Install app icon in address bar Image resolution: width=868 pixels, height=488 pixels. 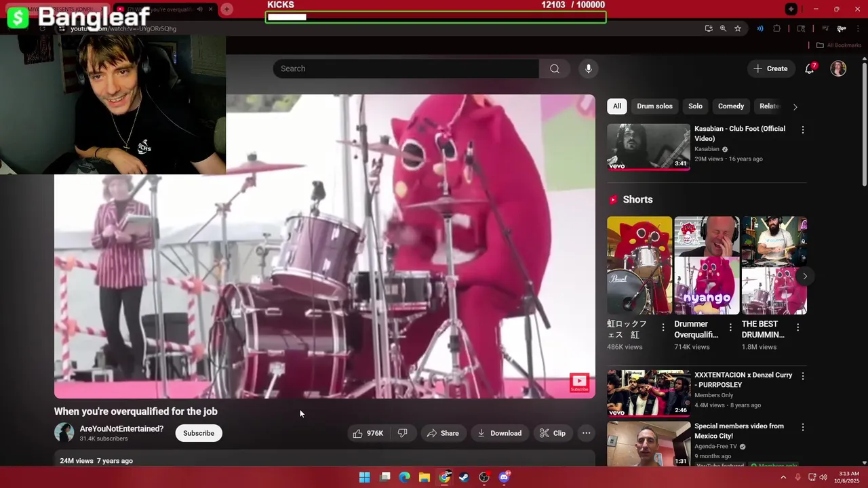[709, 28]
